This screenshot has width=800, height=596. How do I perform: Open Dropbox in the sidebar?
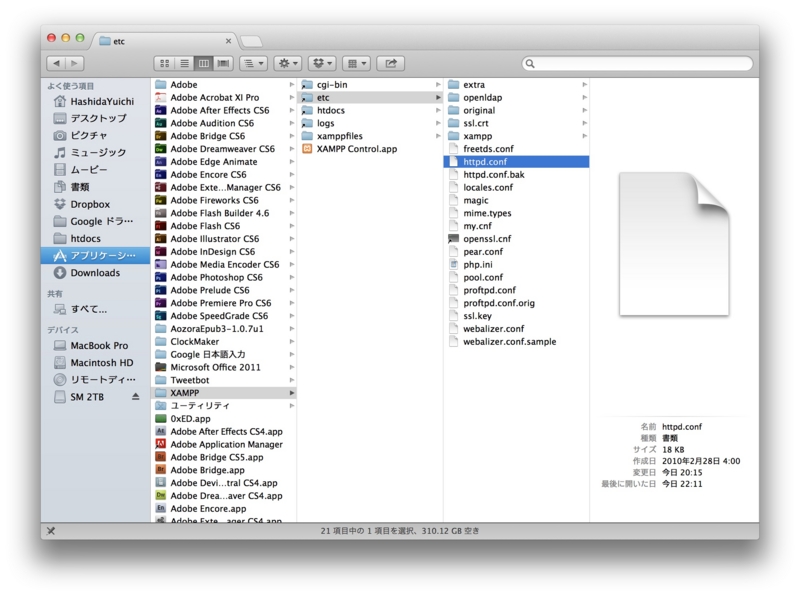(x=95, y=204)
